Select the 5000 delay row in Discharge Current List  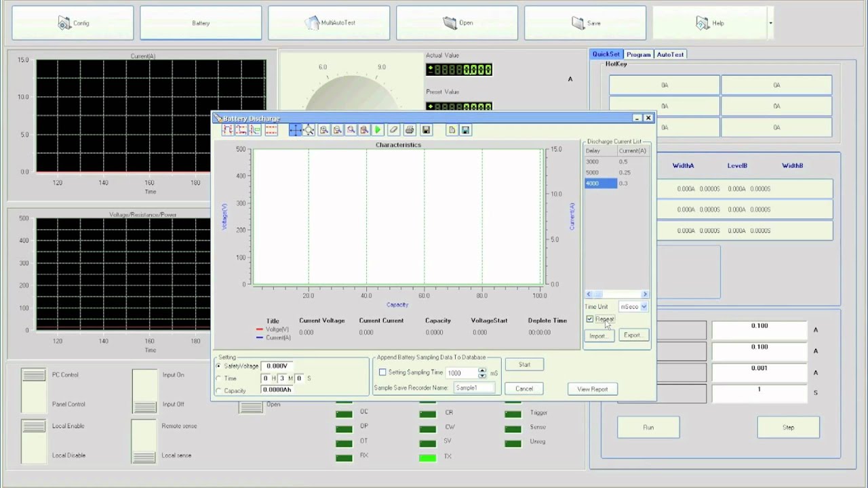(x=616, y=173)
